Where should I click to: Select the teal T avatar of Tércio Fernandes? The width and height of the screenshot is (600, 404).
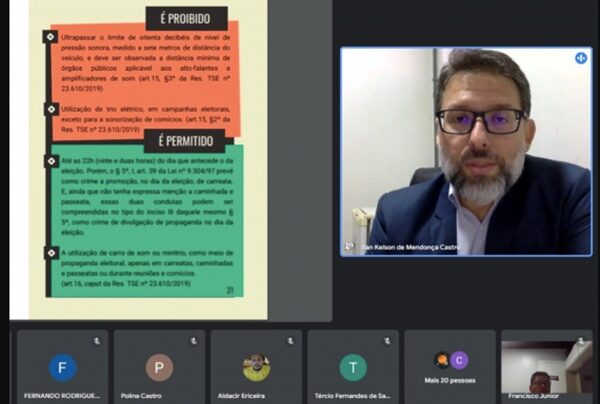point(353,368)
